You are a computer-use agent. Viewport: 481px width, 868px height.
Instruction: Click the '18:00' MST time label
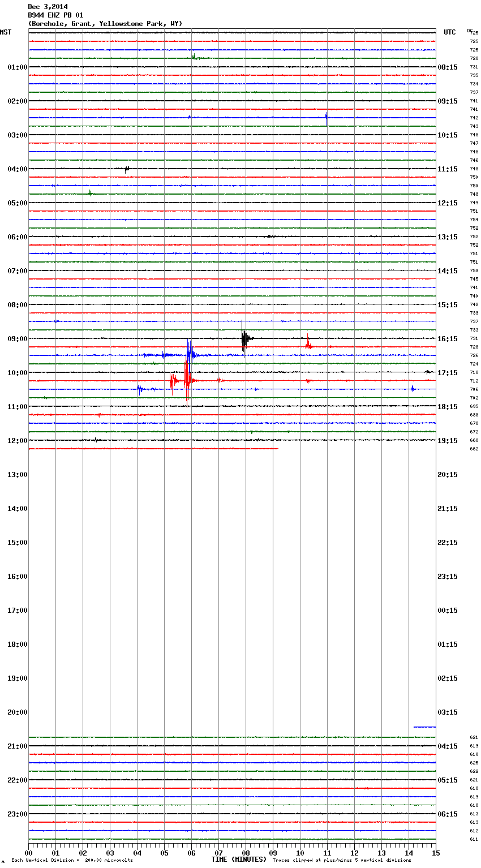coord(17,644)
